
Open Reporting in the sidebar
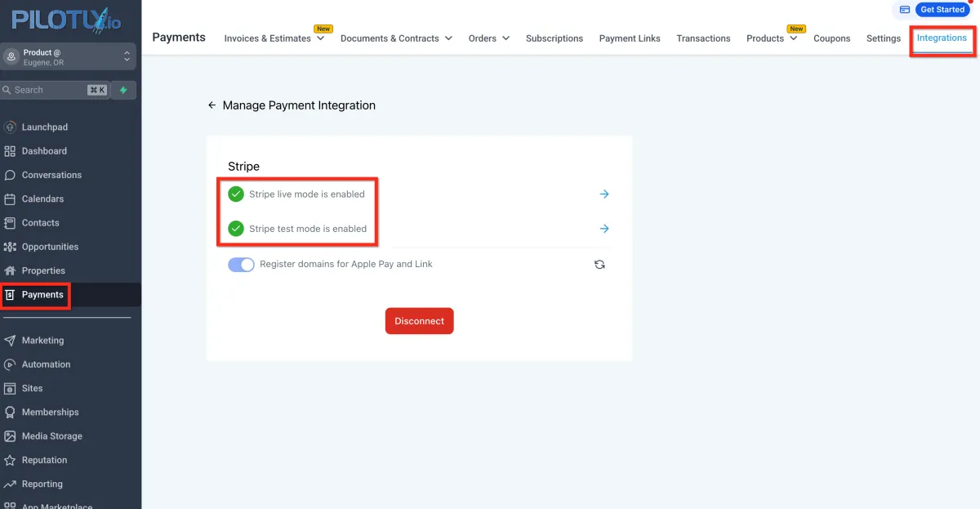click(x=42, y=484)
